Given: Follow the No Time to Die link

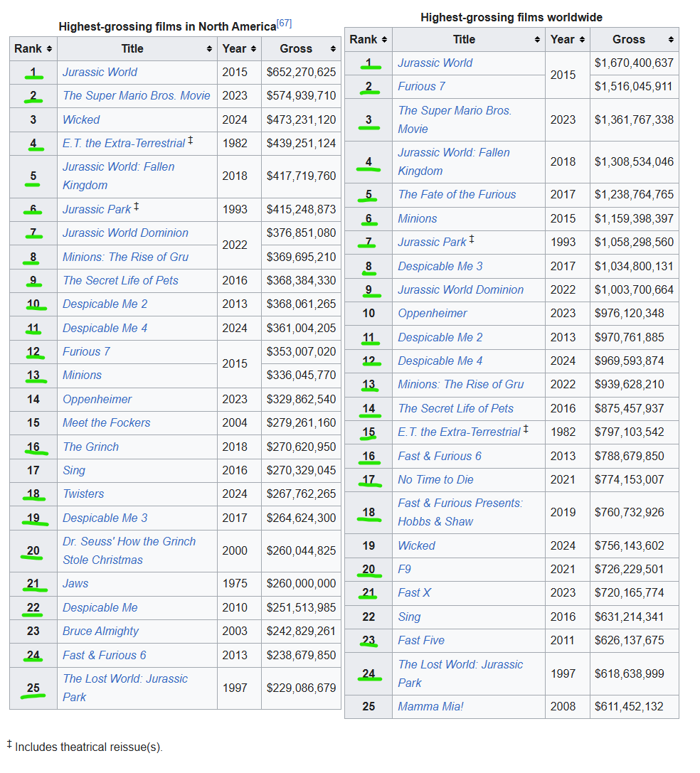Looking at the screenshot, I should (435, 480).
